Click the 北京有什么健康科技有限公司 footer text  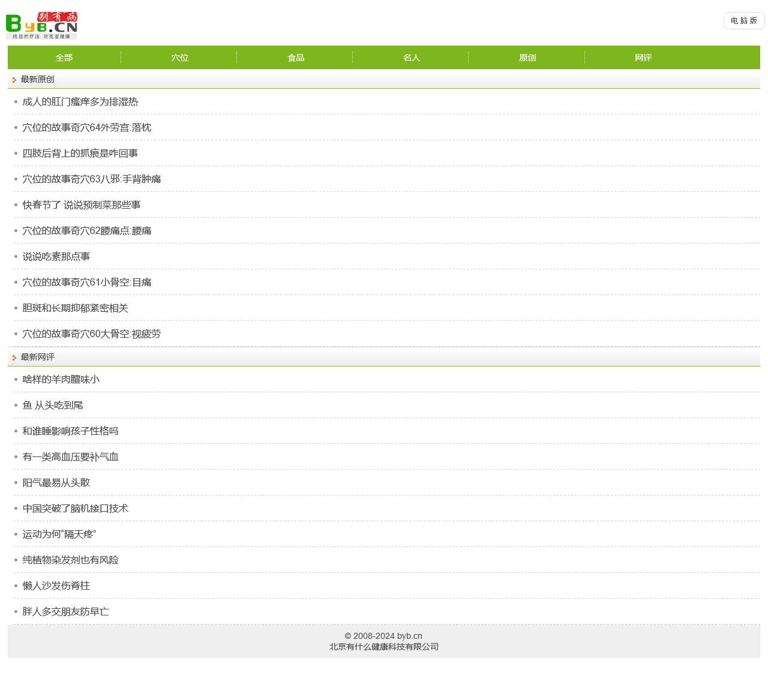384,647
